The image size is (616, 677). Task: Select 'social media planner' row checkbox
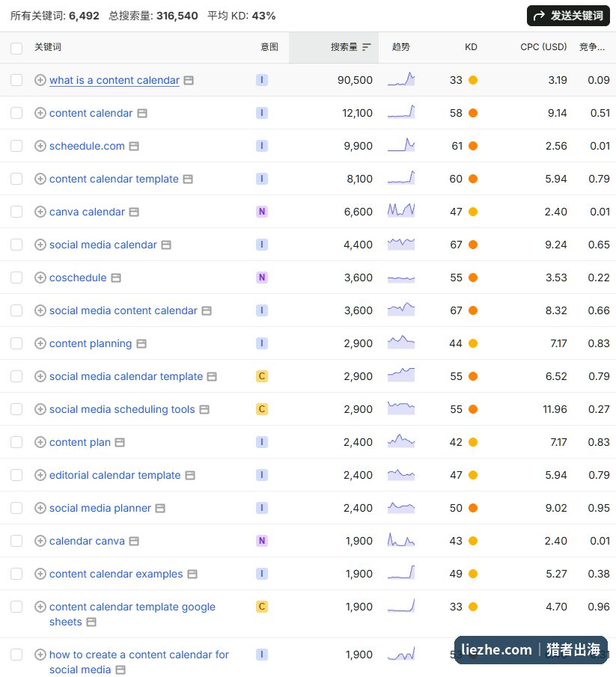click(x=16, y=508)
